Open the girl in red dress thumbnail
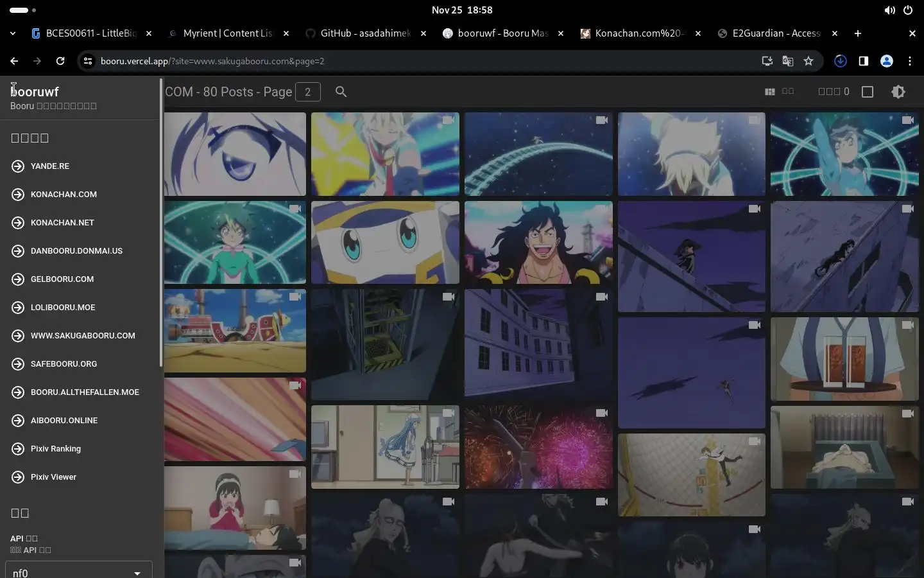 coord(235,508)
